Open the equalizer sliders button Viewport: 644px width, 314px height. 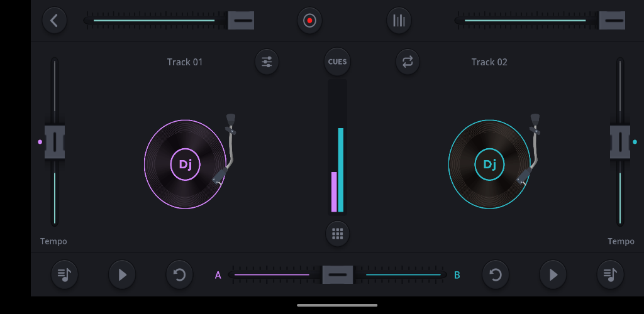pyautogui.click(x=267, y=62)
